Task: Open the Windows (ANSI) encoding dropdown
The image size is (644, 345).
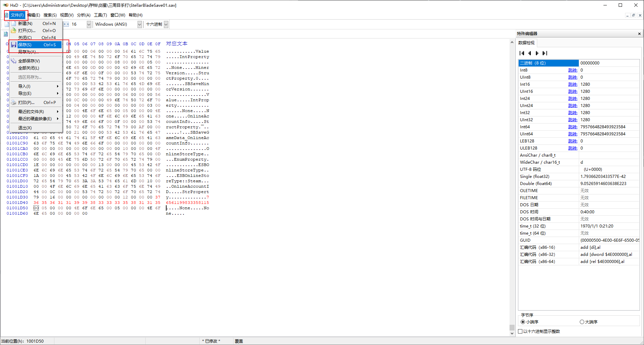Action: point(140,24)
